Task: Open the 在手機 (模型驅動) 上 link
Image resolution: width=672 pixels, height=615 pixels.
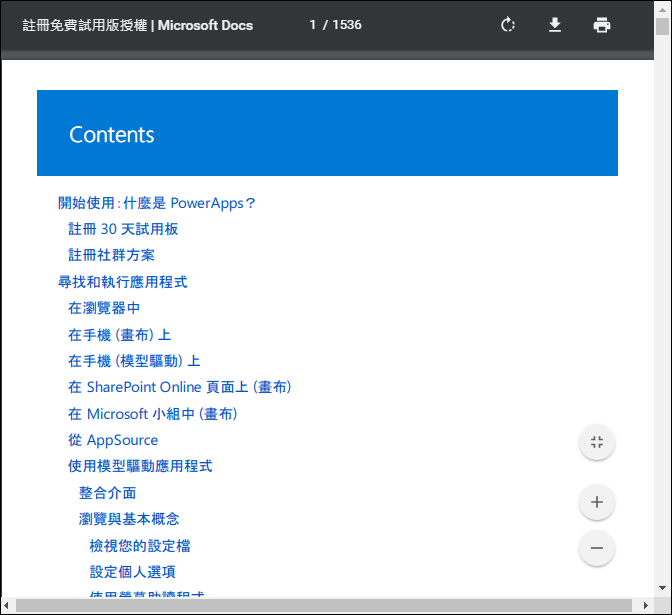Action: 134,361
